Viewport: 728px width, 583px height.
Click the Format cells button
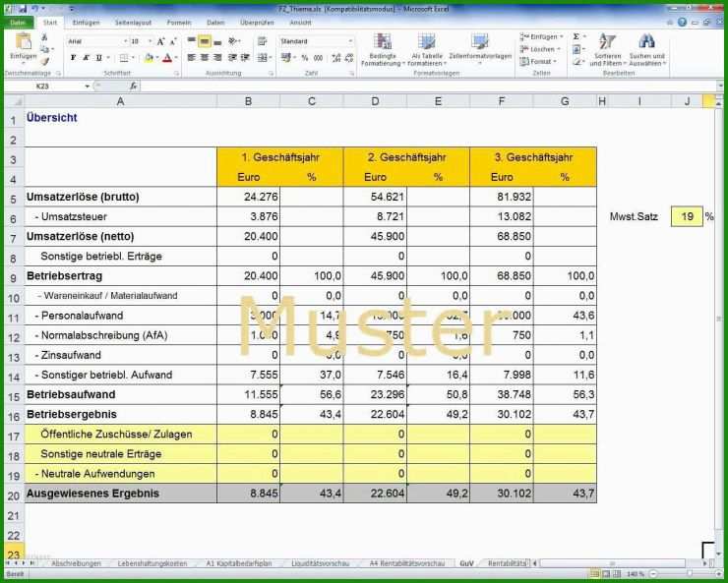tap(538, 61)
